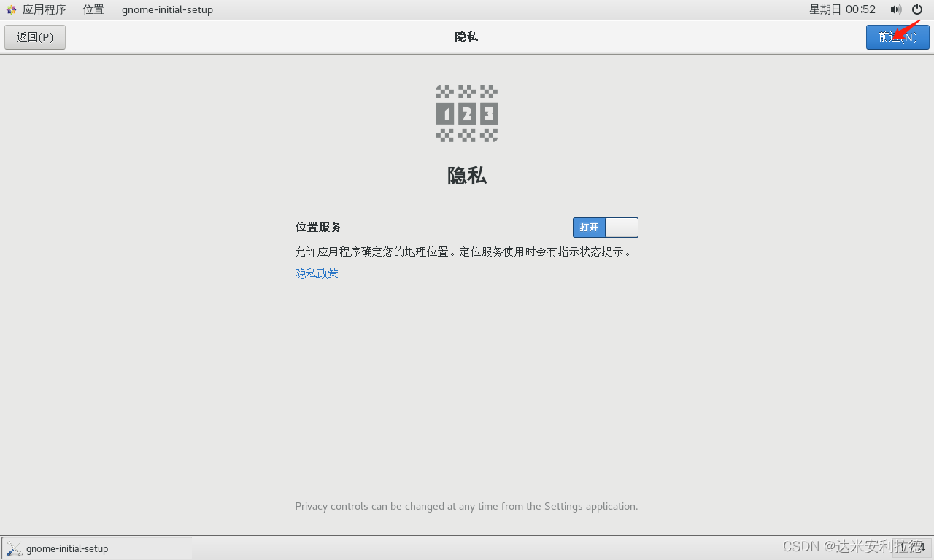Image resolution: width=934 pixels, height=560 pixels.
Task: Click the 123 privacy icon graphic
Action: 467,113
